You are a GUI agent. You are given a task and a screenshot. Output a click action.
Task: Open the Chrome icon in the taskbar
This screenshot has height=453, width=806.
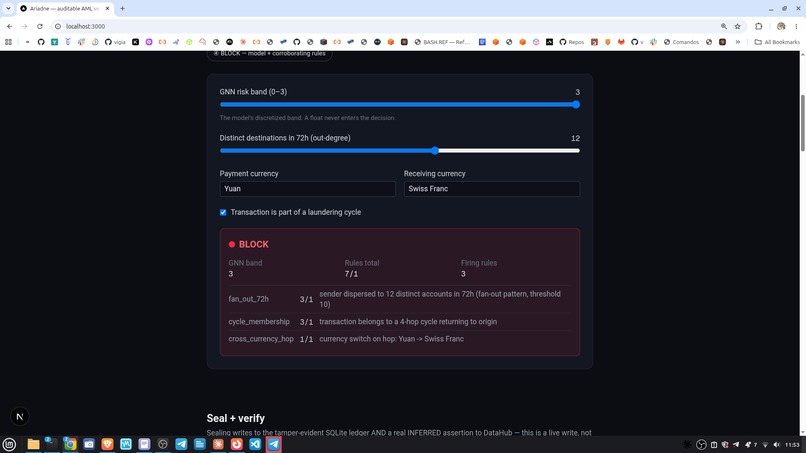tap(70, 444)
